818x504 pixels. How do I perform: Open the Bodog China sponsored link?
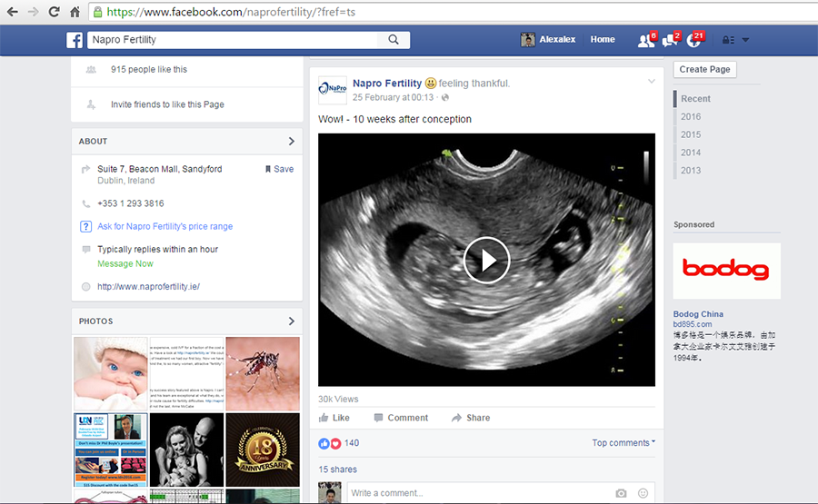pyautogui.click(x=698, y=314)
